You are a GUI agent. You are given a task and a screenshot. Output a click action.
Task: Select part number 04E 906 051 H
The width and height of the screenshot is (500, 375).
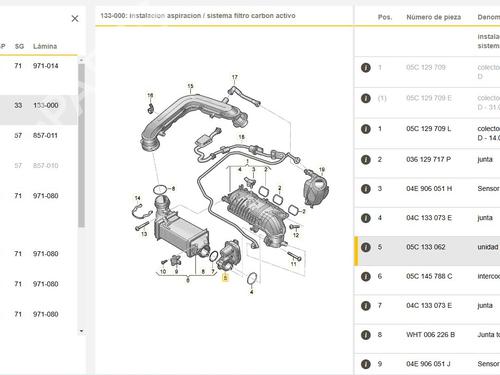pos(429,189)
